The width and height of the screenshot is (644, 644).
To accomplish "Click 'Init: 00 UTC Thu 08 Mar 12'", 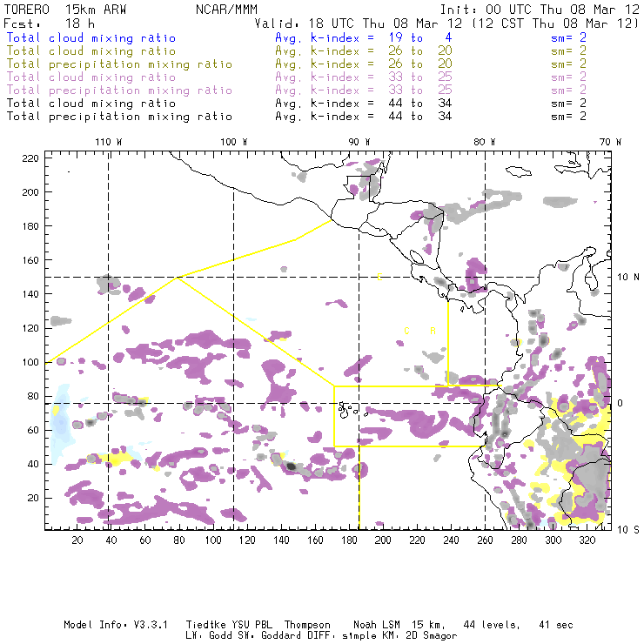I will (540, 10).
